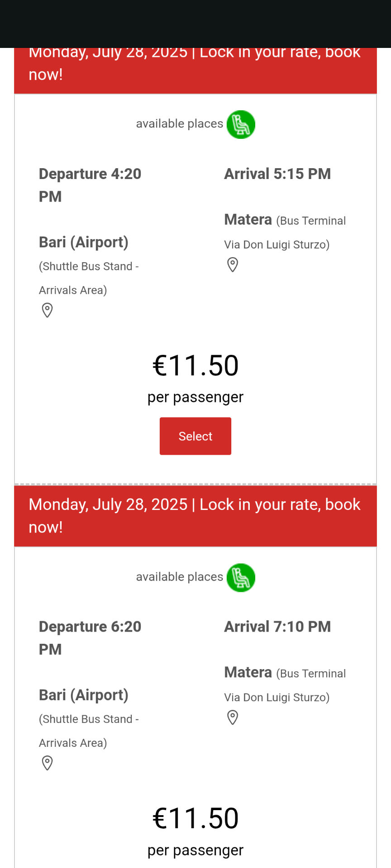Click Bari (Airport) stop name on the 6:20 PM trip
391x868 pixels.
[84, 695]
